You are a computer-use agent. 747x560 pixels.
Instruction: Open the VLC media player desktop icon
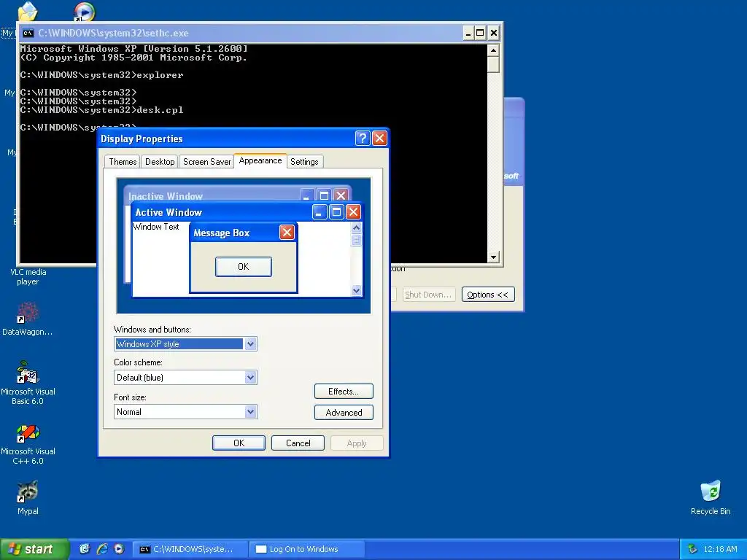pos(28,276)
